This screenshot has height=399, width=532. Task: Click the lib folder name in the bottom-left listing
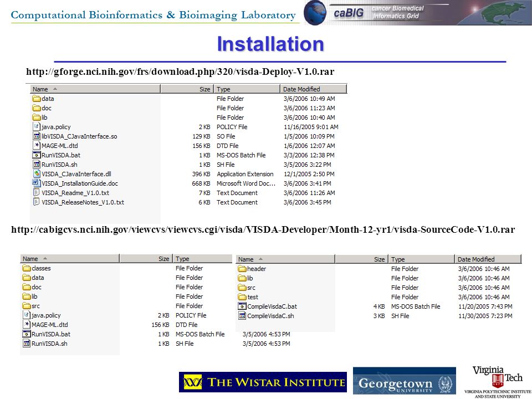click(34, 296)
